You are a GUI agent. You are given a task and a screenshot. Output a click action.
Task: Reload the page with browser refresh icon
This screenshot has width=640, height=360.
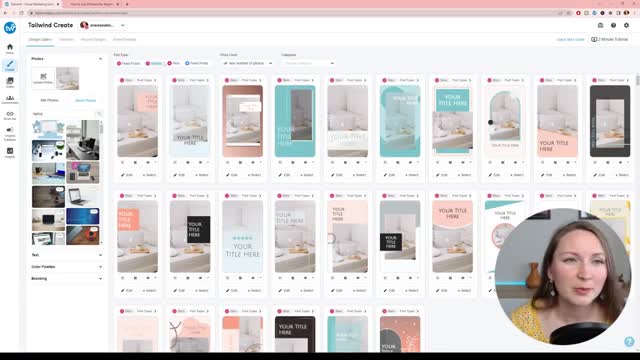pyautogui.click(x=21, y=13)
